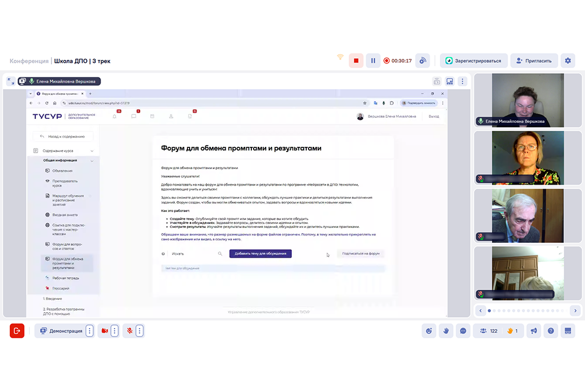Open Демонстрация options menu
585x392 pixels.
tap(89, 331)
